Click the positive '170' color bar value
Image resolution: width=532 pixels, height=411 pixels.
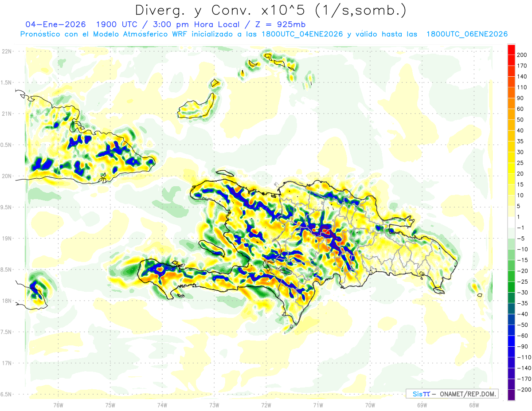[x=523, y=66]
